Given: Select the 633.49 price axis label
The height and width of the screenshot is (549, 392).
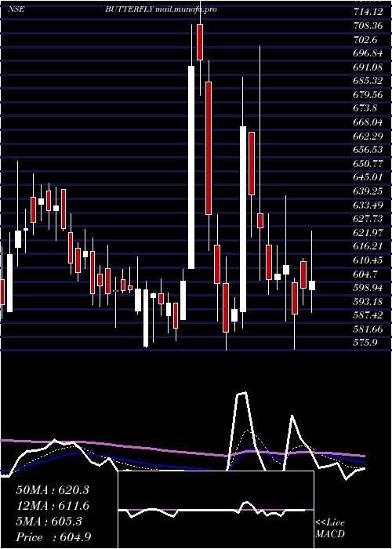Looking at the screenshot, I should pyautogui.click(x=368, y=205).
